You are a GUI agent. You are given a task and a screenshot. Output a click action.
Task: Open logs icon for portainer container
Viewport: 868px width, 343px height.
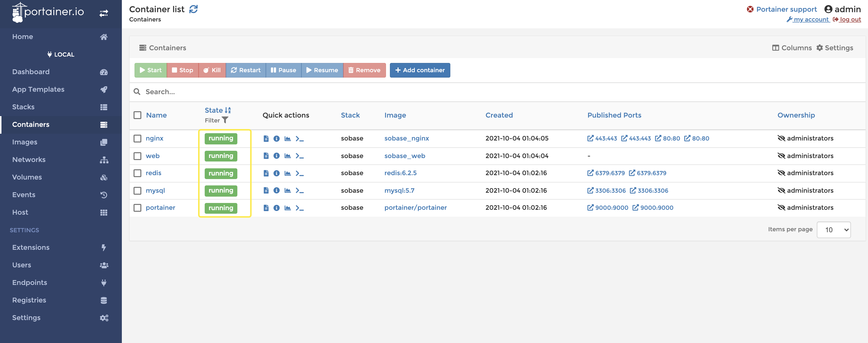[266, 208]
